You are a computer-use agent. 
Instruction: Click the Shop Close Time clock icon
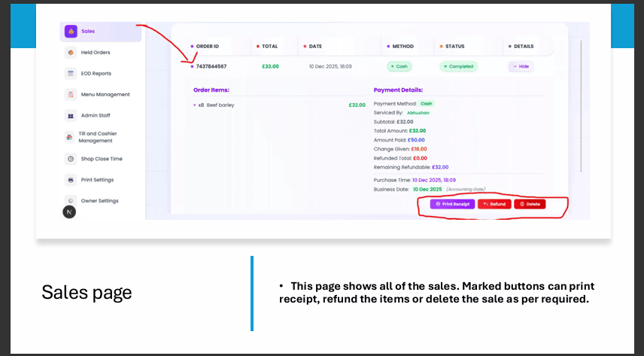tap(71, 159)
